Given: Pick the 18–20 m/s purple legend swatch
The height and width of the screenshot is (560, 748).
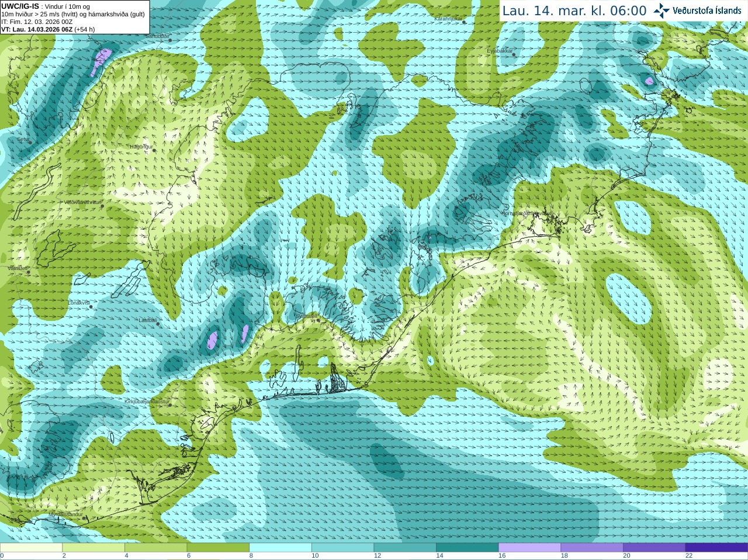Looking at the screenshot, I should pos(592,547).
